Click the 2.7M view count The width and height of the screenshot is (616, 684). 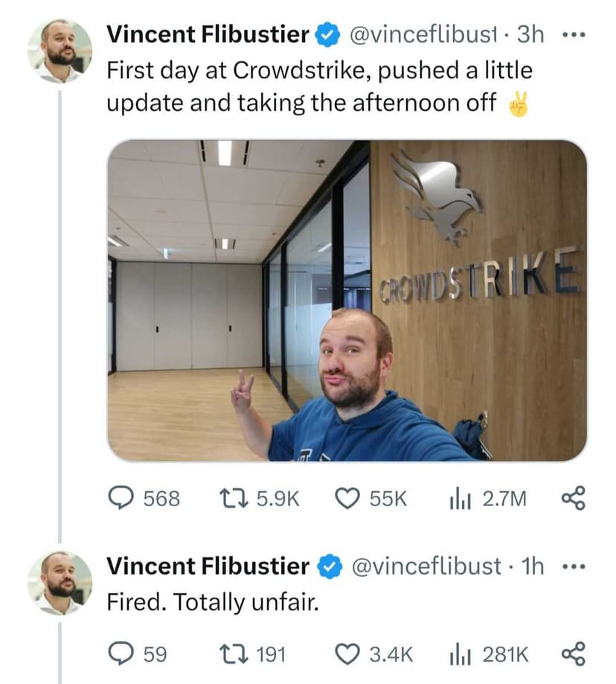[x=504, y=499]
